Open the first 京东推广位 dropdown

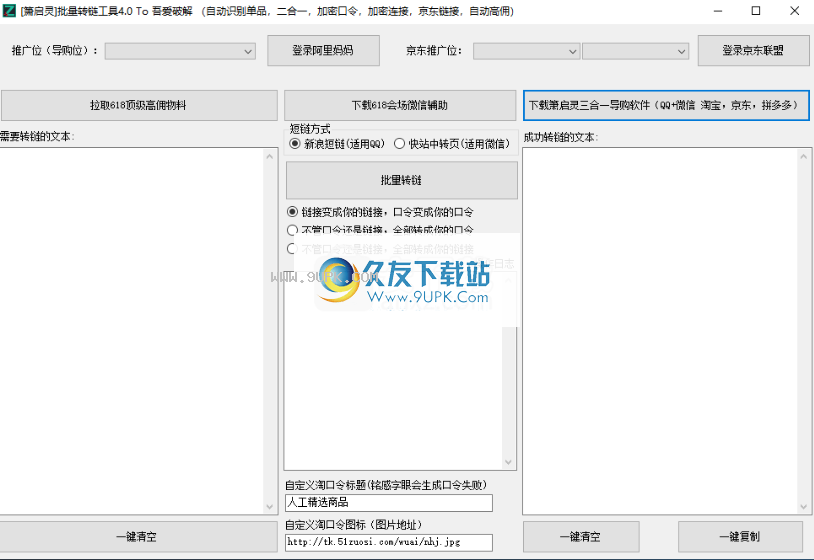tap(526, 51)
